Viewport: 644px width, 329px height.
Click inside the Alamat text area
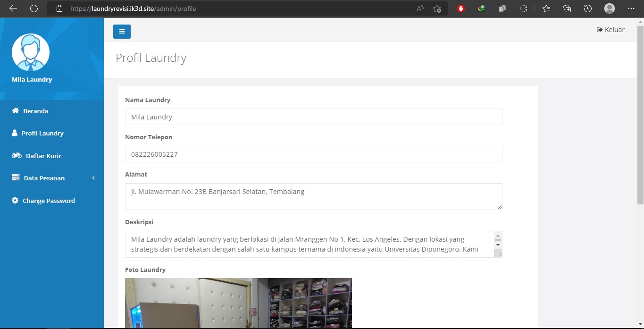point(313,196)
